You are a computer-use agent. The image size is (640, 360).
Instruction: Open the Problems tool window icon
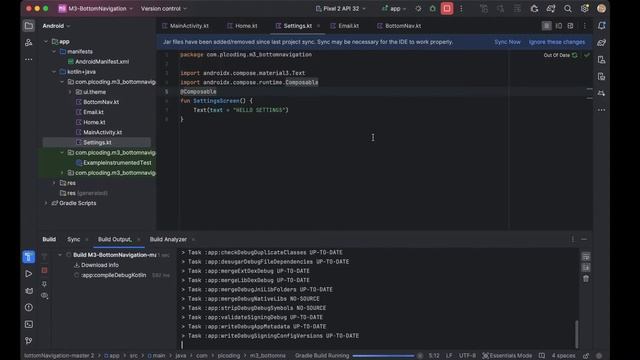pyautogui.click(x=29, y=307)
